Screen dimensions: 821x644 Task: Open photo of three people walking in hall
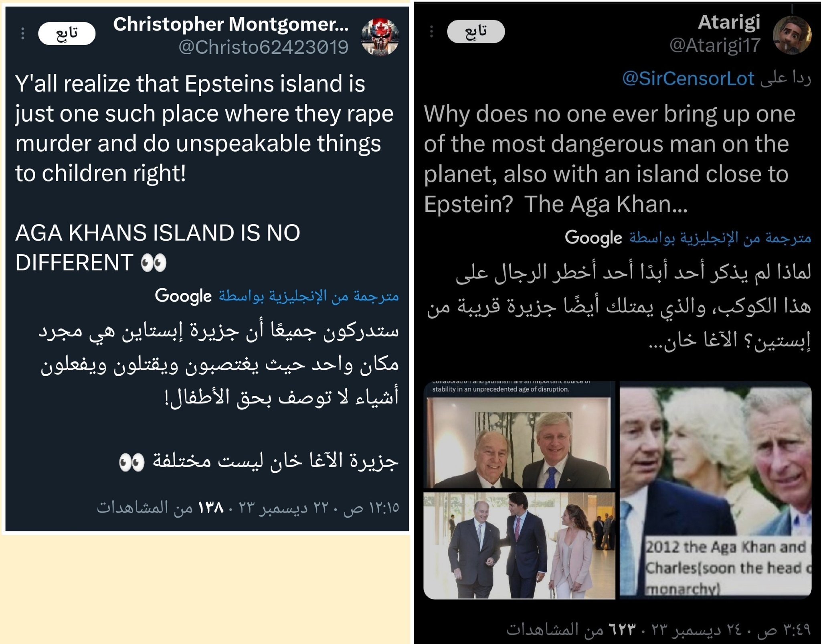coord(519,546)
